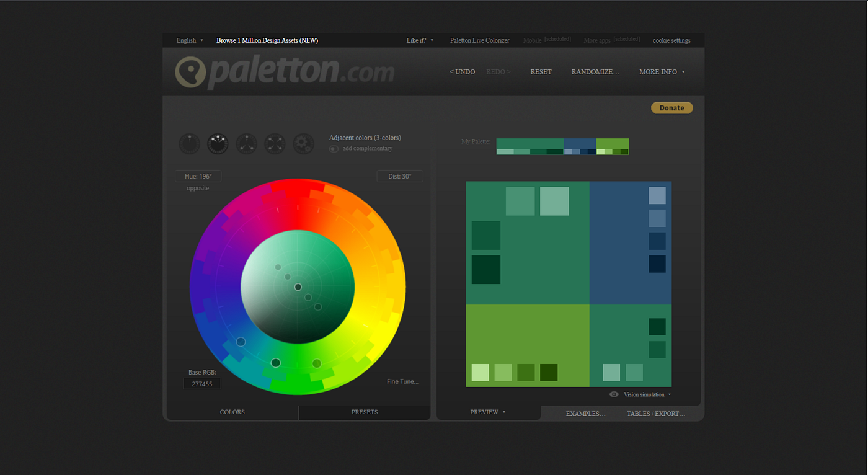This screenshot has height=475, width=868.
Task: Select the Adjacent colors scheme icon
Action: pyautogui.click(x=218, y=144)
